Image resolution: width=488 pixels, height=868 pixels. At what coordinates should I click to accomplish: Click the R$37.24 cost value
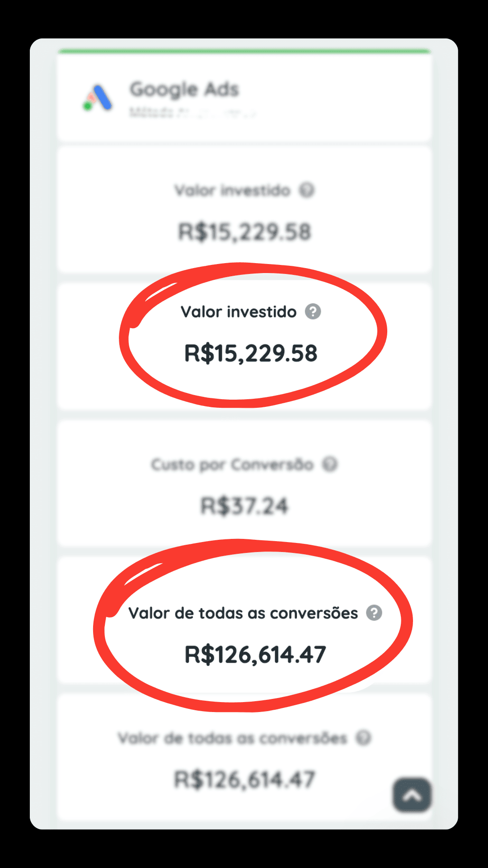(244, 506)
